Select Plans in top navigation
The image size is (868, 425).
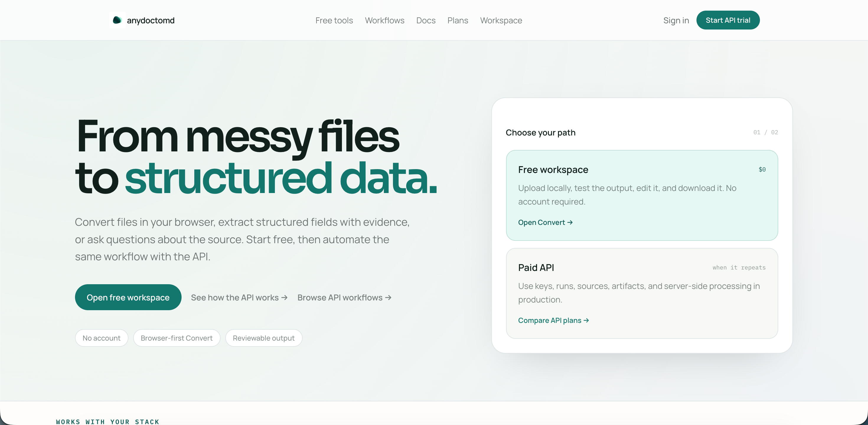click(458, 21)
